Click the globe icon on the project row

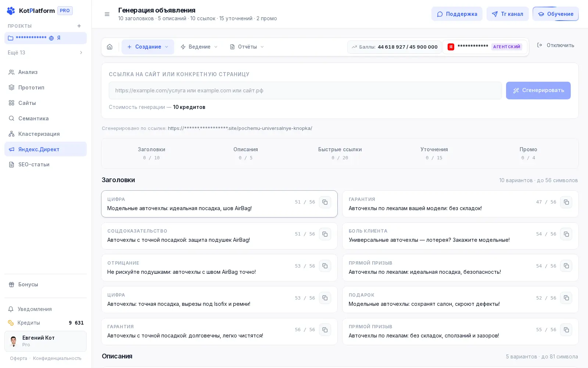point(51,38)
